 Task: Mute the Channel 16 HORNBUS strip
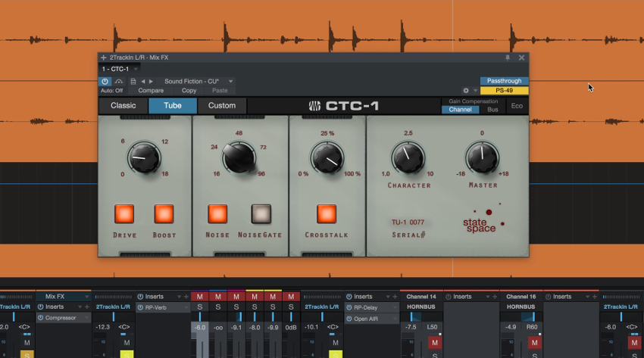coord(534,342)
